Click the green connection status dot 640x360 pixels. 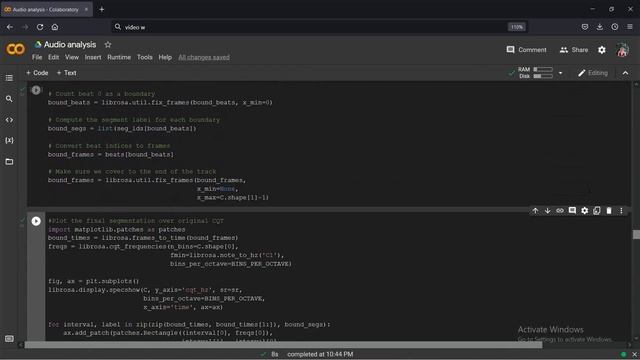(623, 354)
